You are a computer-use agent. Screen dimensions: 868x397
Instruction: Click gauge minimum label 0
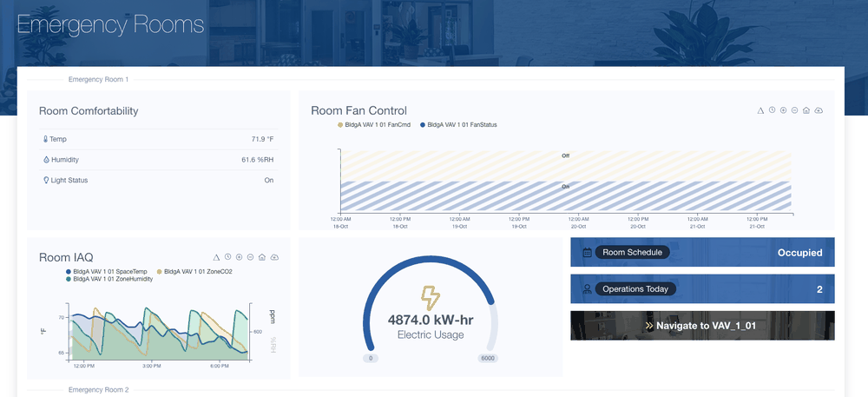tap(371, 358)
